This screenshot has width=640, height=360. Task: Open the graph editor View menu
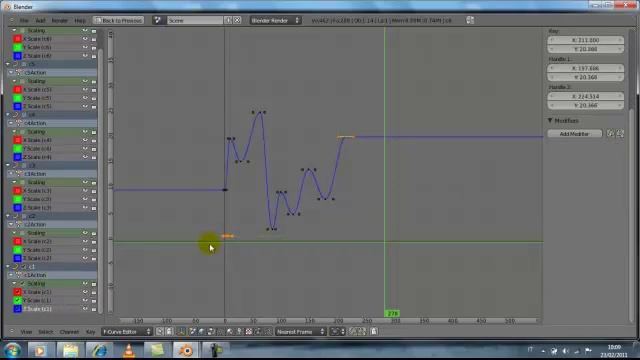tap(26, 332)
